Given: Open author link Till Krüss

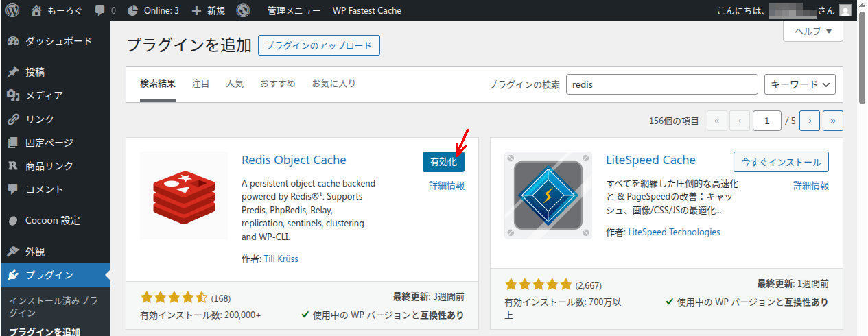Looking at the screenshot, I should tap(281, 259).
